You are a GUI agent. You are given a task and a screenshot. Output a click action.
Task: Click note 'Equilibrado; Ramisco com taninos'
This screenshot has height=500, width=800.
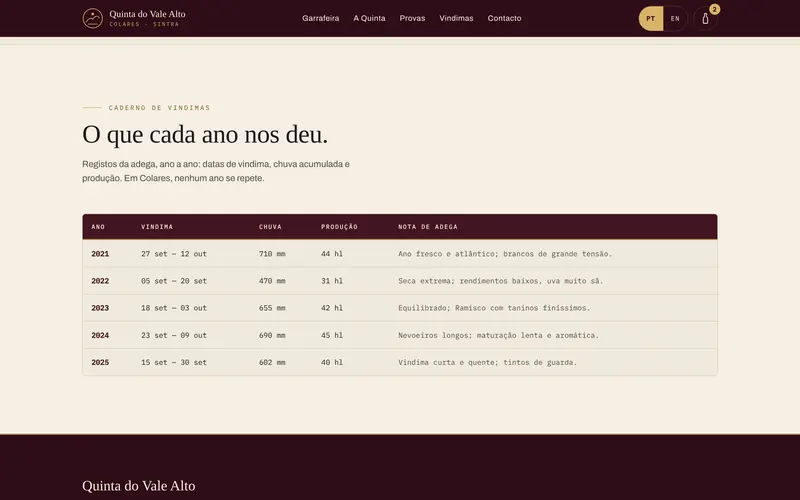tap(494, 308)
